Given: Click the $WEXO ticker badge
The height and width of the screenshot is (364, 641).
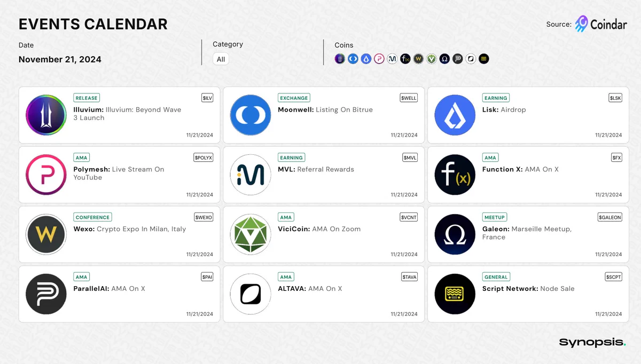Looking at the screenshot, I should click(204, 217).
